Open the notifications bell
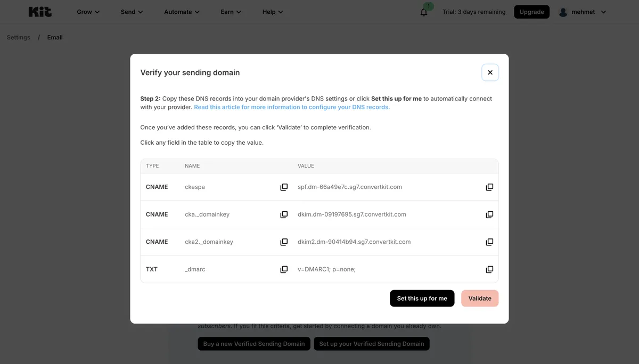 click(x=424, y=12)
